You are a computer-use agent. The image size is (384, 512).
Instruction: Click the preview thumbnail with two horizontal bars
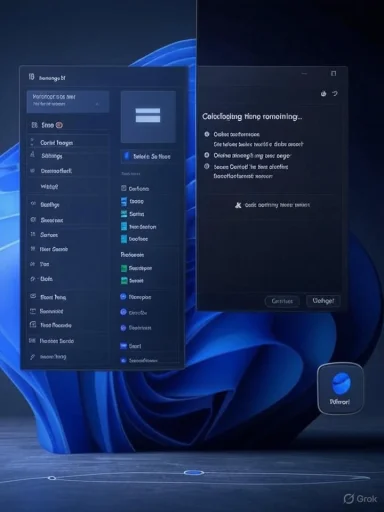tap(148, 116)
